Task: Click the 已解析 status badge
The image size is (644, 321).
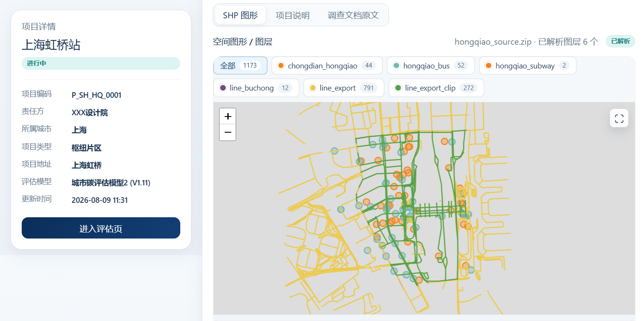Action: point(620,41)
